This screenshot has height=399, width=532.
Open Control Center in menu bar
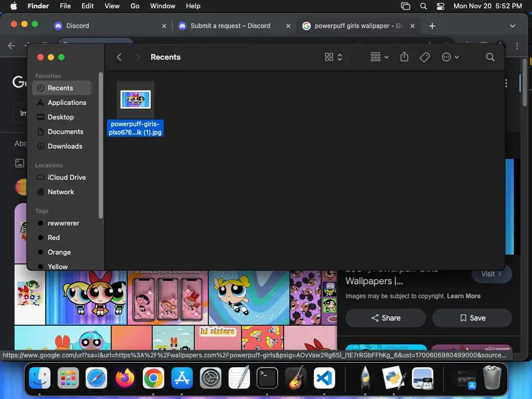[441, 6]
